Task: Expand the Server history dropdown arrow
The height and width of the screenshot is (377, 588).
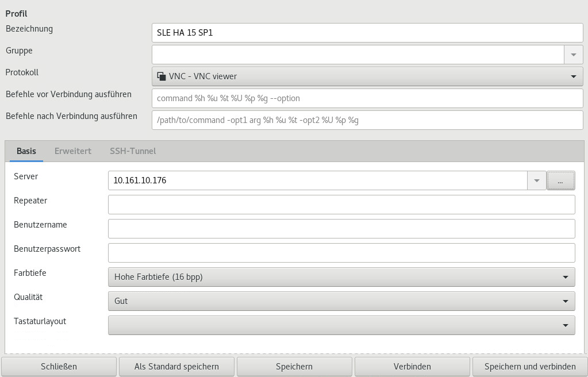Action: [536, 180]
